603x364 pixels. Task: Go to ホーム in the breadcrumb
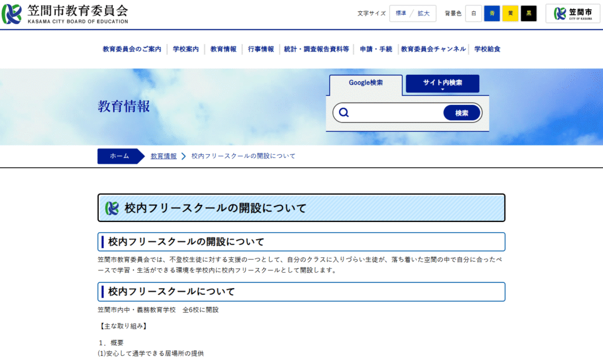(120, 156)
